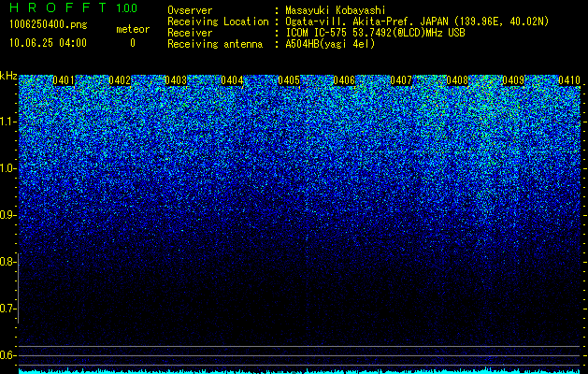Image resolution: width=588 pixels, height=374 pixels.
Task: Click the Receiving antenna field label
Action: click(215, 44)
